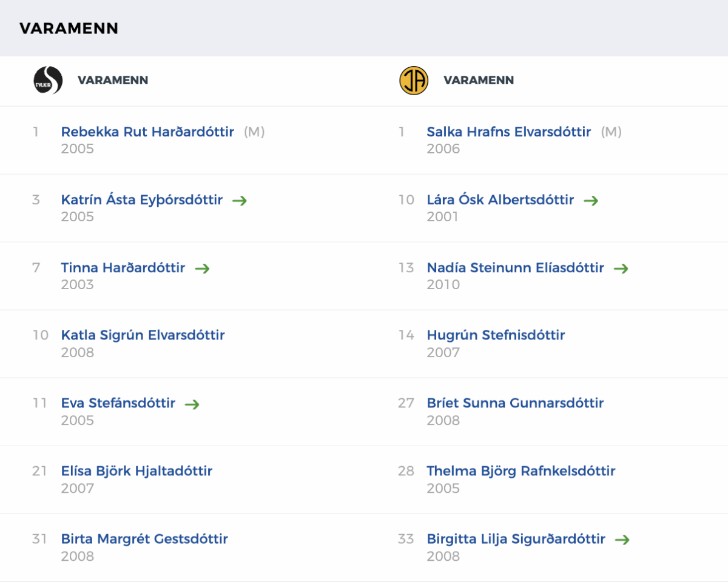The width and height of the screenshot is (728, 582).
Task: Click Thelma Björg Rafnkelsdóttir name
Action: tap(521, 471)
